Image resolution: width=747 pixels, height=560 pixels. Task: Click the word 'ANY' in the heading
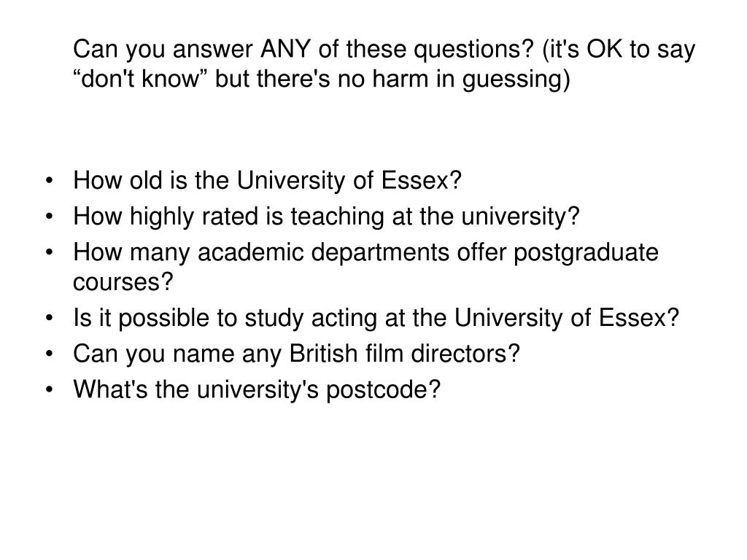pyautogui.click(x=285, y=49)
